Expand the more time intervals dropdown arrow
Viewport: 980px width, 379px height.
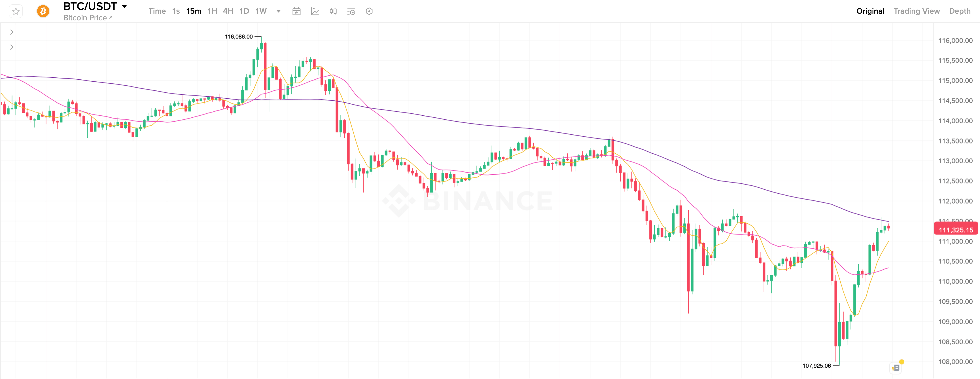pos(278,11)
